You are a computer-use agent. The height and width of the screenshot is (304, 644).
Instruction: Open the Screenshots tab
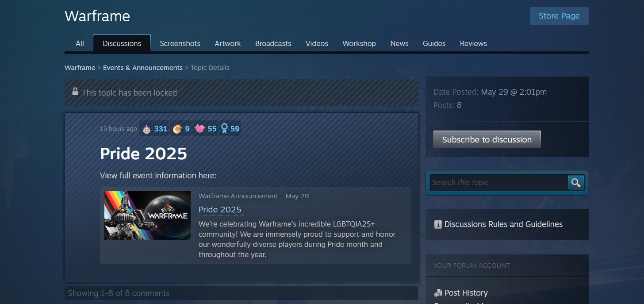point(180,43)
